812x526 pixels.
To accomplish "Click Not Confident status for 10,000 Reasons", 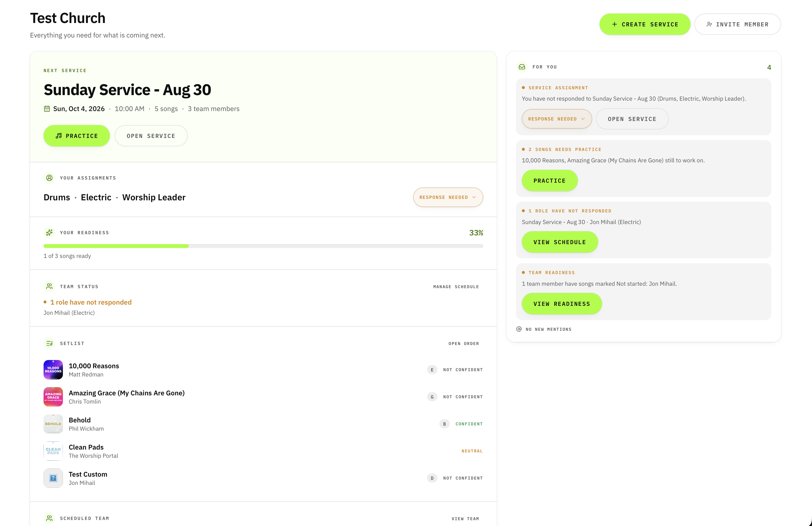I will point(463,370).
